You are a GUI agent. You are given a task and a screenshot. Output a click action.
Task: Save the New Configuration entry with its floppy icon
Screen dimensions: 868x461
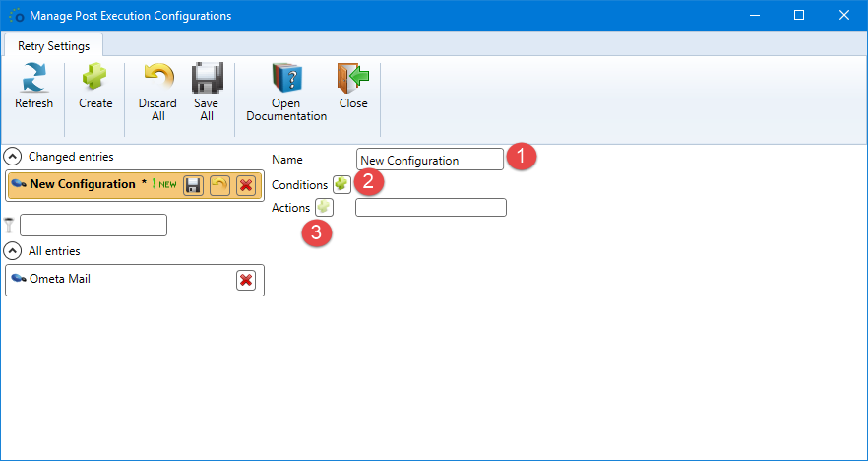click(193, 185)
